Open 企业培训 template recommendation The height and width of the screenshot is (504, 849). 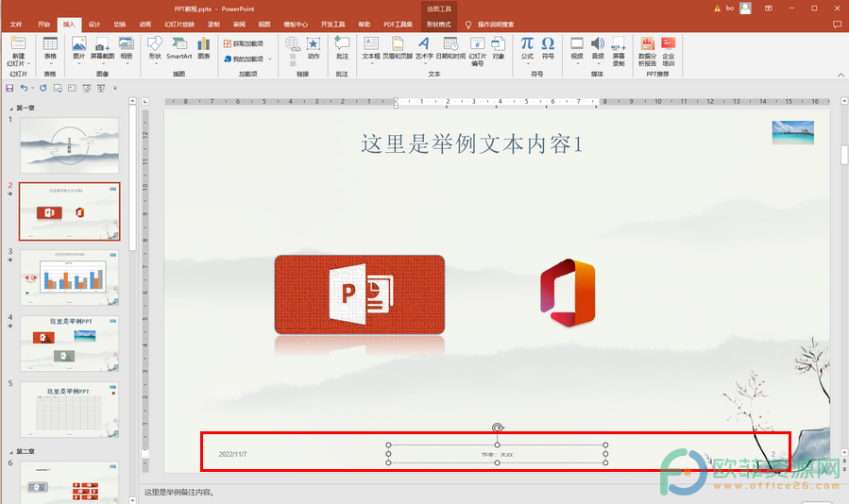[669, 51]
